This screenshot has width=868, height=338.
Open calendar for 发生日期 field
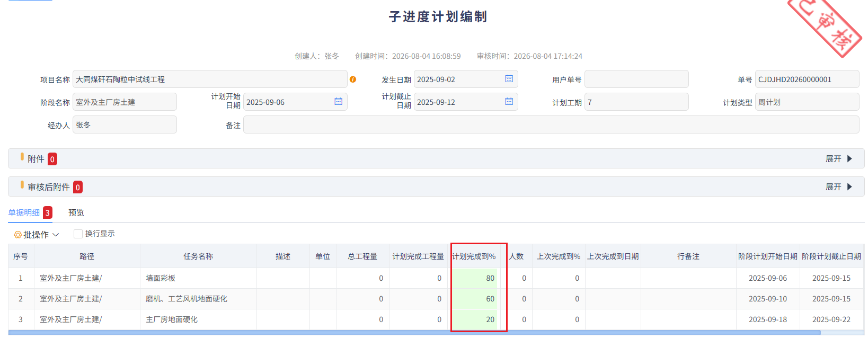coord(509,79)
